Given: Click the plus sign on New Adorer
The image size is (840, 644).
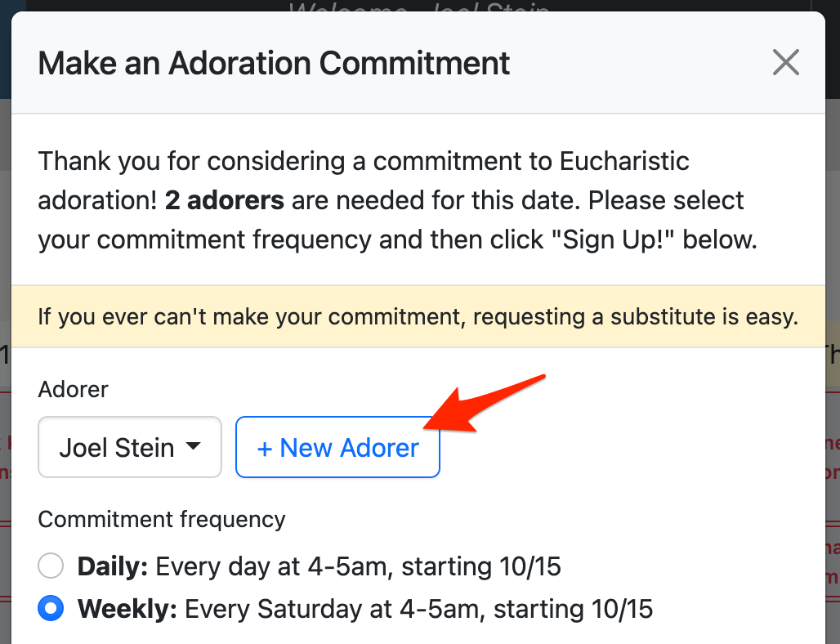Looking at the screenshot, I should coord(264,449).
